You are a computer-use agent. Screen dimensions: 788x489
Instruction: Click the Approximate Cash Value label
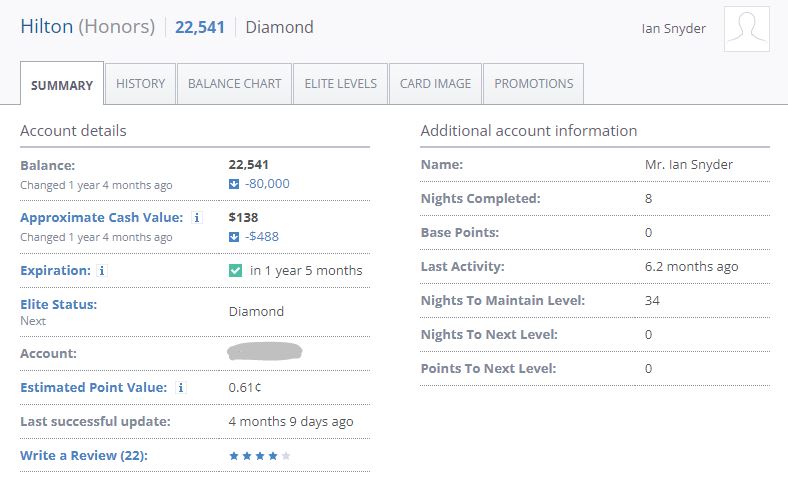click(x=101, y=217)
